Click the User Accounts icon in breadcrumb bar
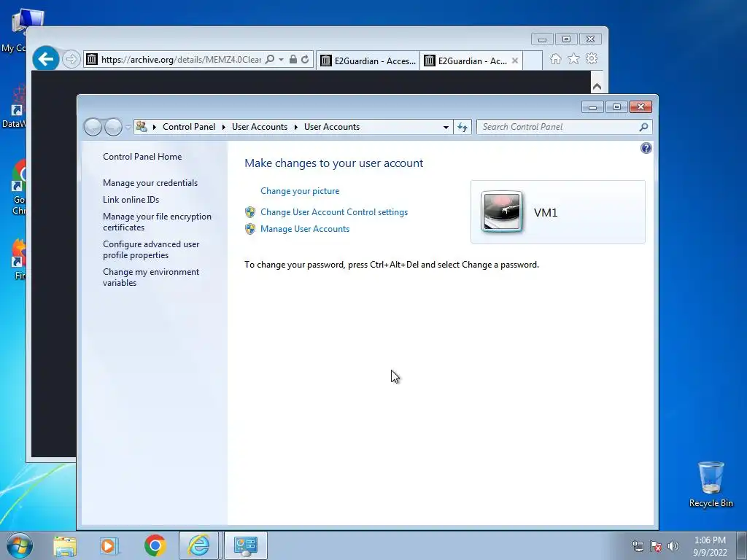 tap(142, 127)
